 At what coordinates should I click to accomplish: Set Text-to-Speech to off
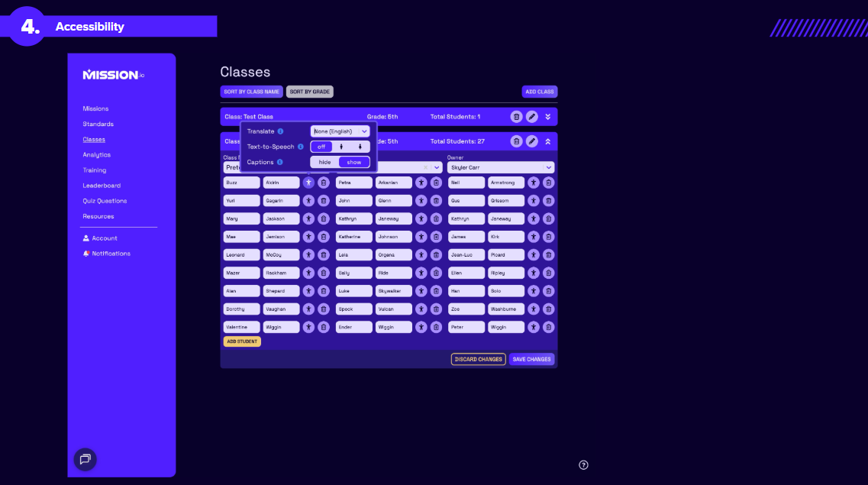tap(321, 147)
